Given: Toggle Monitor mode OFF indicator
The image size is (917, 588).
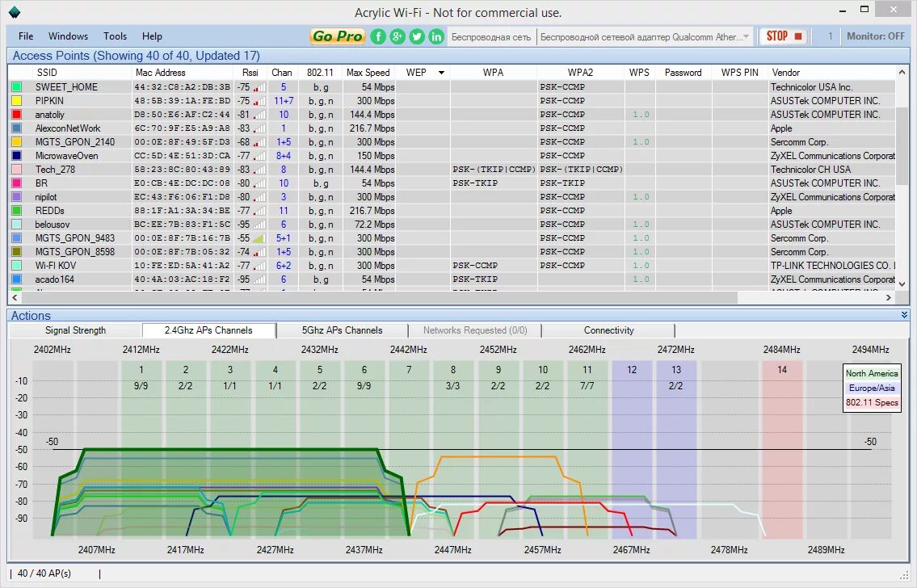Looking at the screenshot, I should point(876,36).
